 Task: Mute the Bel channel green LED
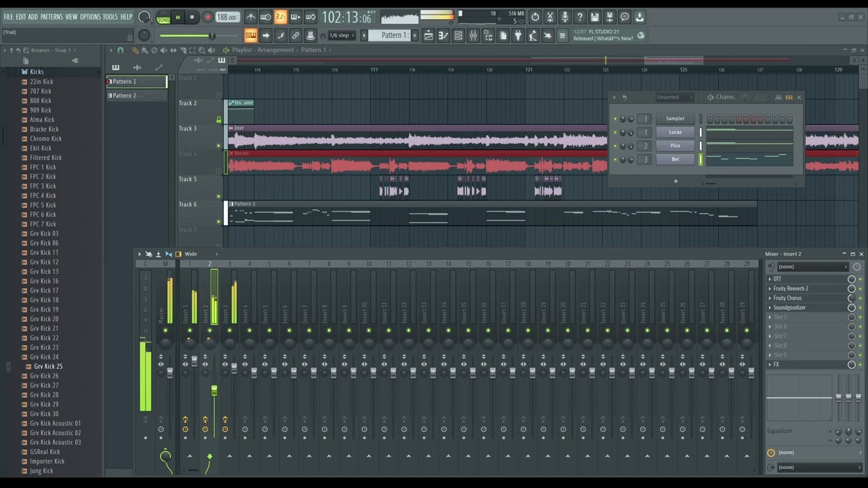[615, 159]
